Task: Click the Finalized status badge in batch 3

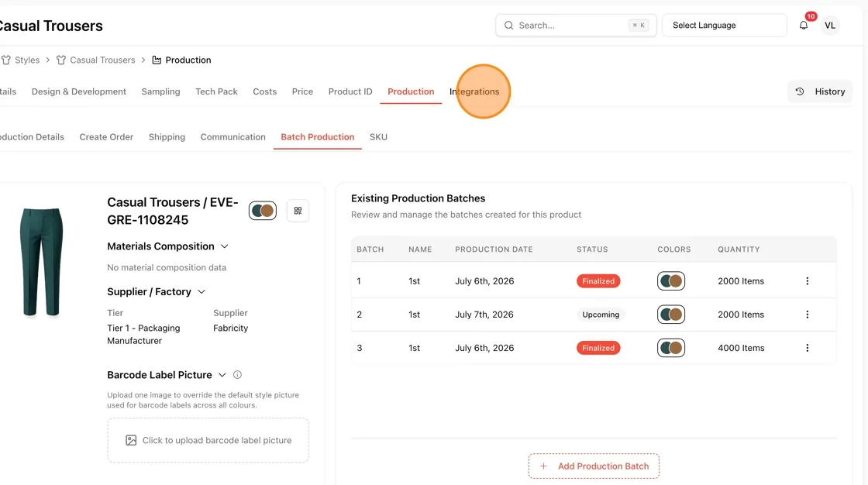Action: tap(598, 348)
